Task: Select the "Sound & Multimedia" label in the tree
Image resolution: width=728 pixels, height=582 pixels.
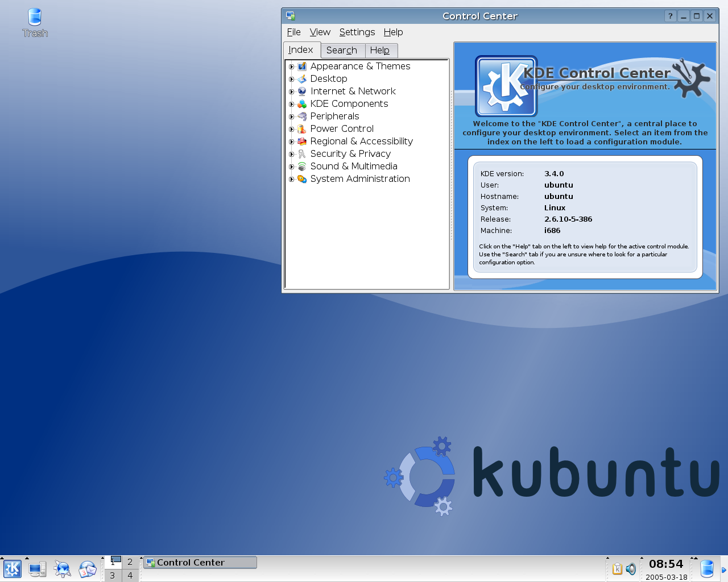Action: [354, 167]
